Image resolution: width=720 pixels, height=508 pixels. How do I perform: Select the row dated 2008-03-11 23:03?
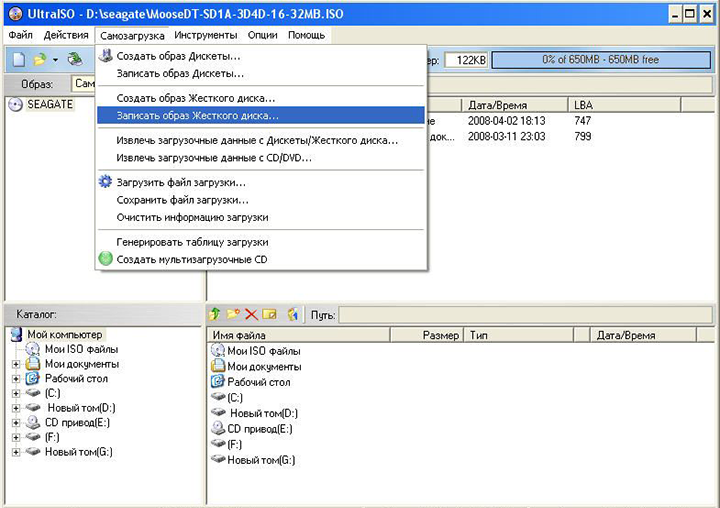coord(506,136)
